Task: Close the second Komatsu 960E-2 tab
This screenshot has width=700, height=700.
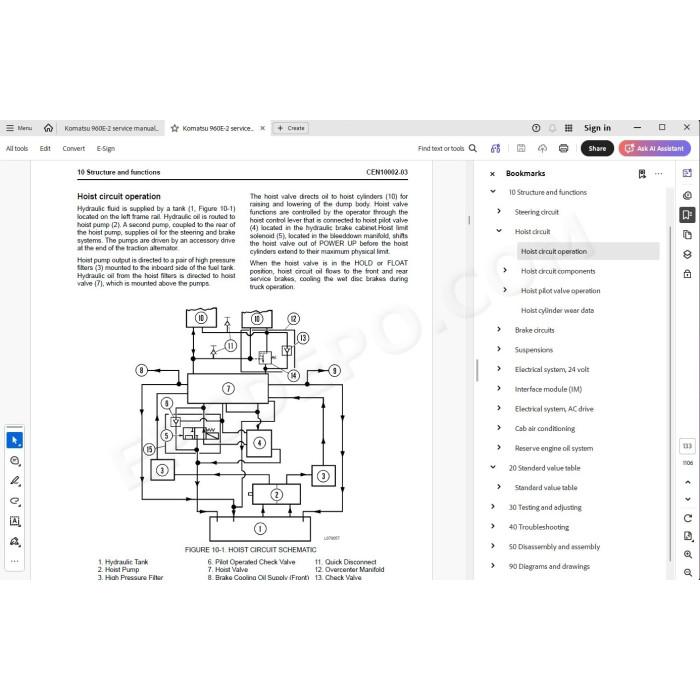Action: coord(262,128)
